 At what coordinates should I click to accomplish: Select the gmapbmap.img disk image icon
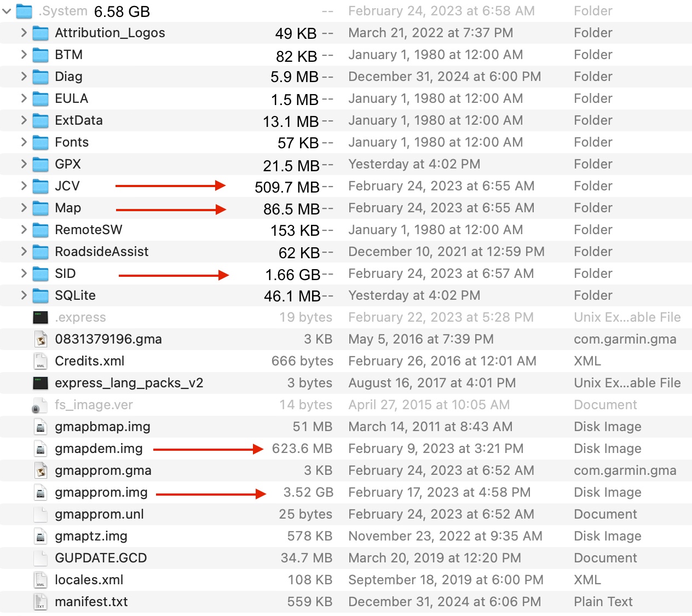[41, 427]
